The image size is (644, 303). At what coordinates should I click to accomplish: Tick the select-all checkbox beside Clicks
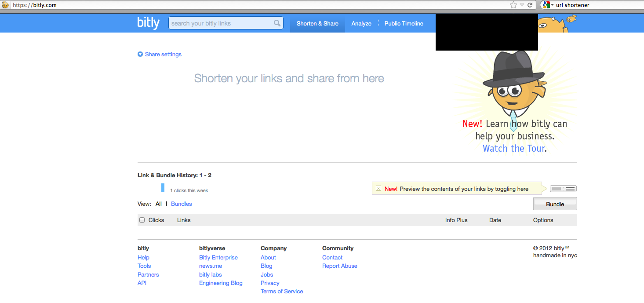[142, 220]
